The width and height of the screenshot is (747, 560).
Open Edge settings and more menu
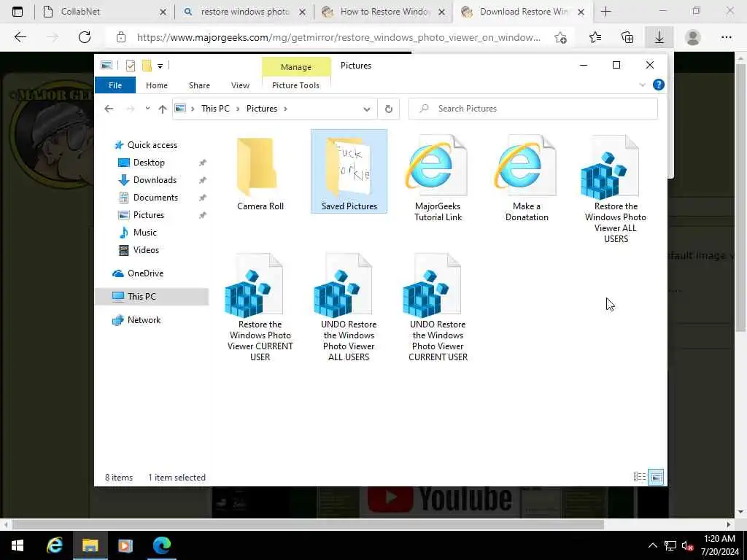pos(726,37)
